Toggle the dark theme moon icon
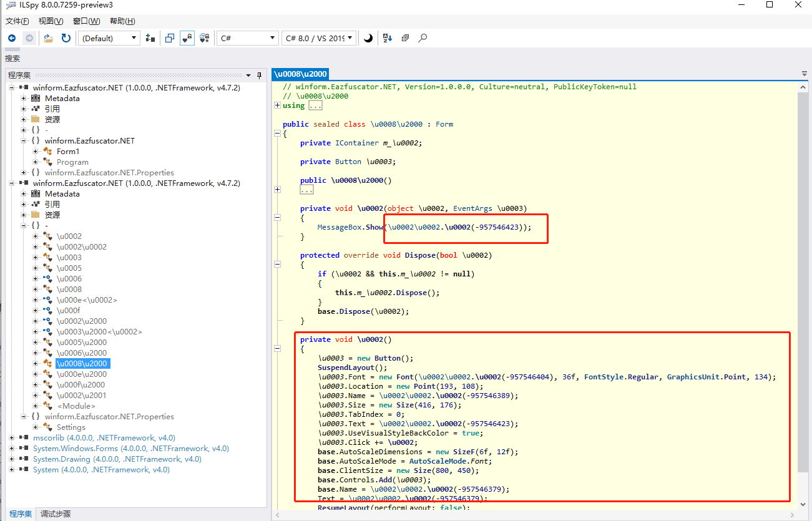812x521 pixels. pyautogui.click(x=368, y=38)
